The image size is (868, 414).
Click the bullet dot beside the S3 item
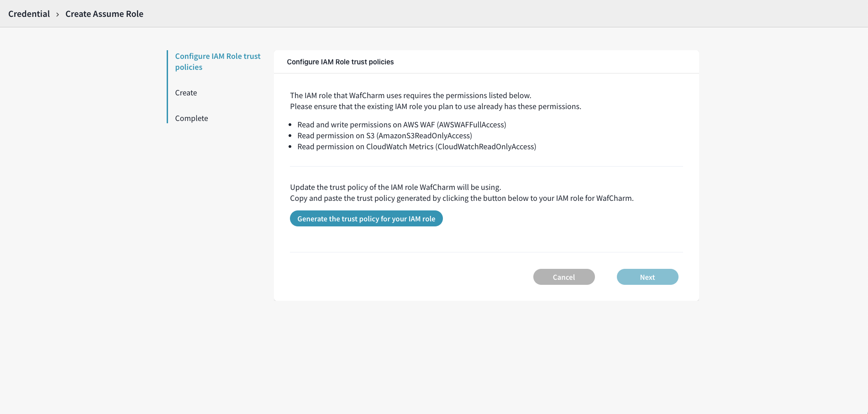click(x=290, y=136)
